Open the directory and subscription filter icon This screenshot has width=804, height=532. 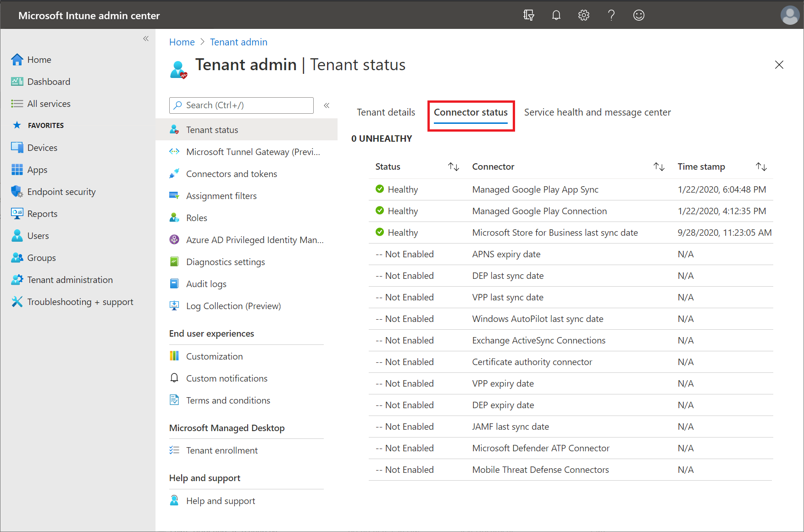(529, 15)
